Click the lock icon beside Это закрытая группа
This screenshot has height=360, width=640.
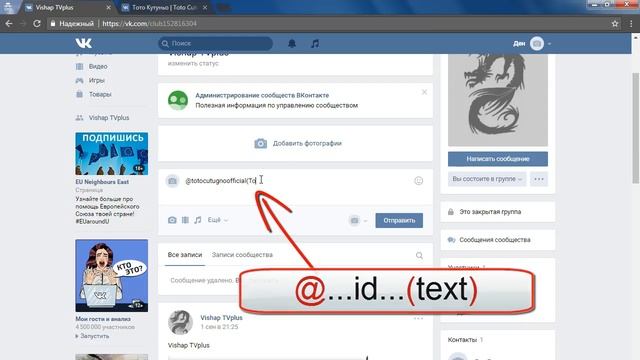click(x=451, y=212)
